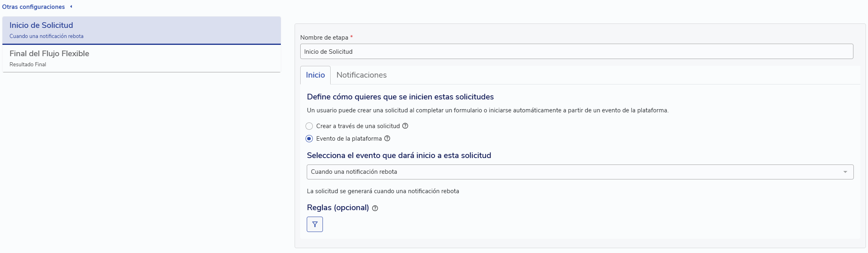Open the Otras configuraciones link

coord(33,7)
